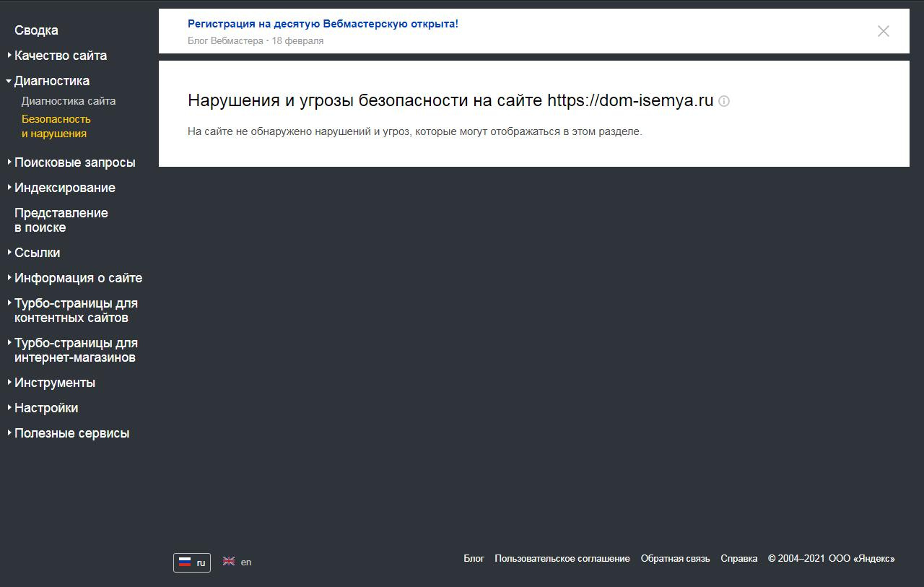This screenshot has height=587, width=924.
Task: Open Поисковые запросы menu item
Action: point(75,162)
